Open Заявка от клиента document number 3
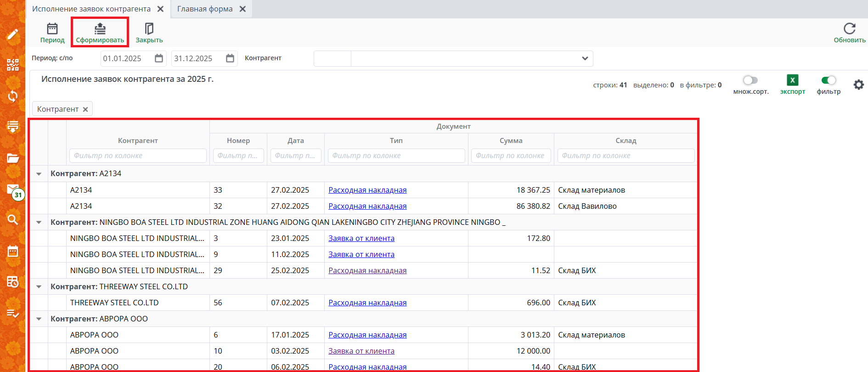868x372 pixels. (361, 238)
